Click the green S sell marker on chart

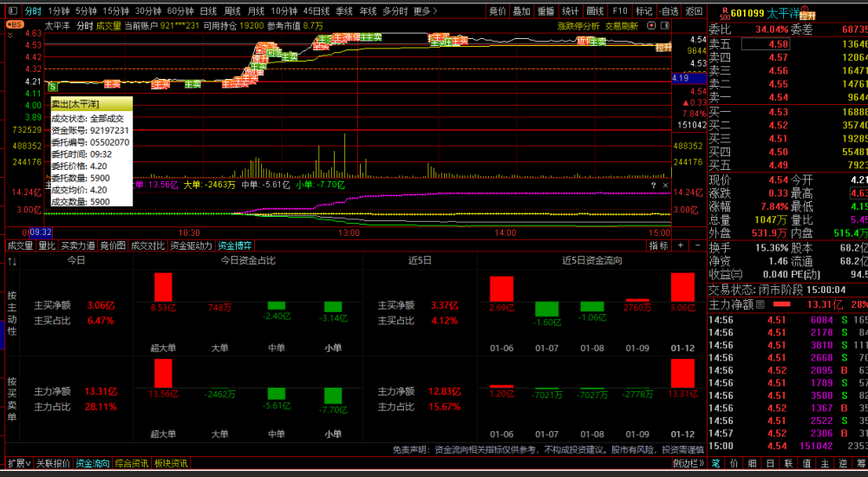point(53,87)
